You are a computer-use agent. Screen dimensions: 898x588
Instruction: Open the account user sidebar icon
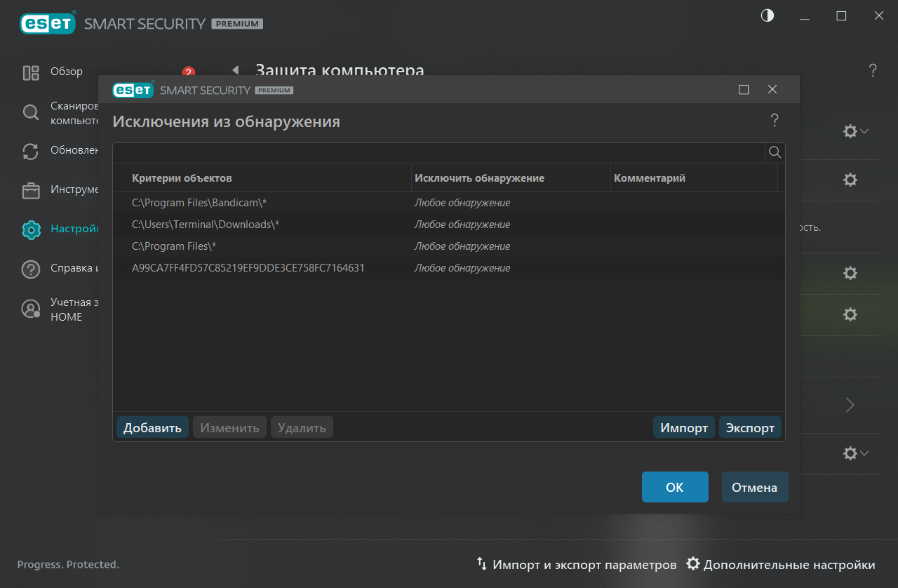(31, 309)
